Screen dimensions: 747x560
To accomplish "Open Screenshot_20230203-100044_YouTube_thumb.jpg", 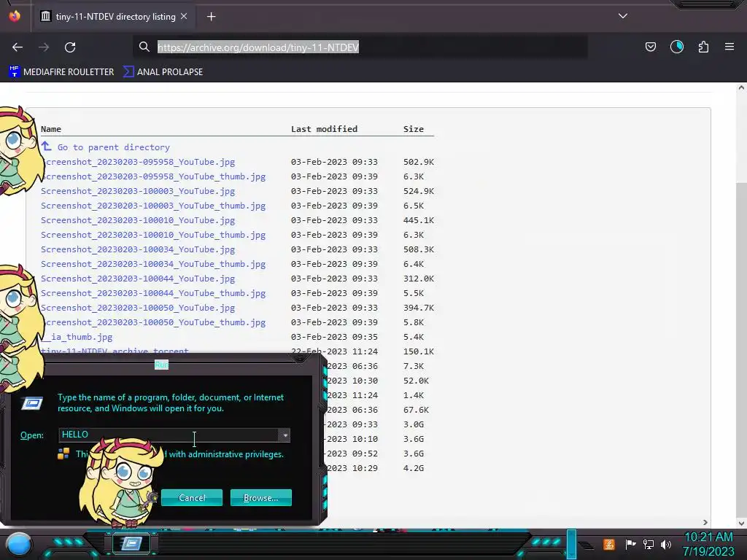I will 153,293.
